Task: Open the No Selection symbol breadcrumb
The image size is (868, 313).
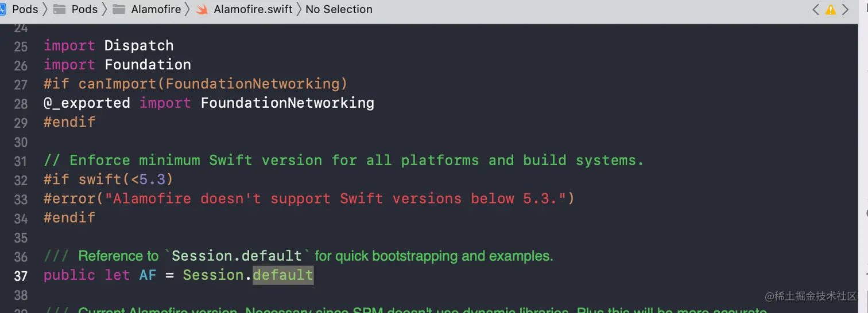Action: [x=339, y=9]
